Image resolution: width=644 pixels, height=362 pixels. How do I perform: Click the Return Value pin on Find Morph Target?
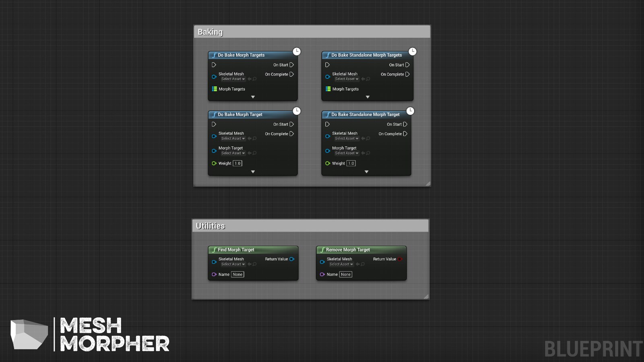(x=292, y=259)
